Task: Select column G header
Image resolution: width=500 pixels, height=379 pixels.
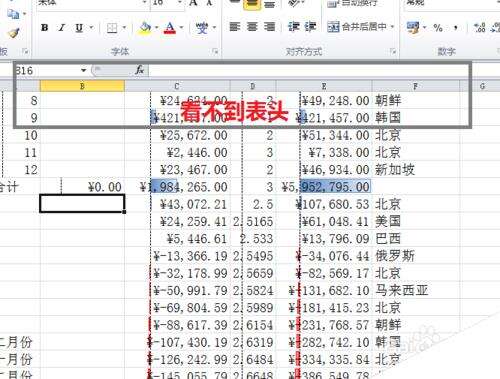Action: click(482, 86)
